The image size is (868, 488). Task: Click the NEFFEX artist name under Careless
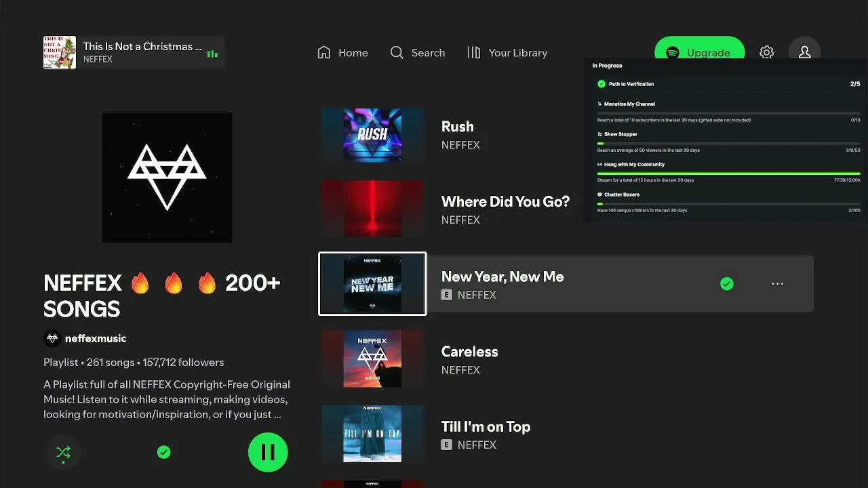coord(460,370)
